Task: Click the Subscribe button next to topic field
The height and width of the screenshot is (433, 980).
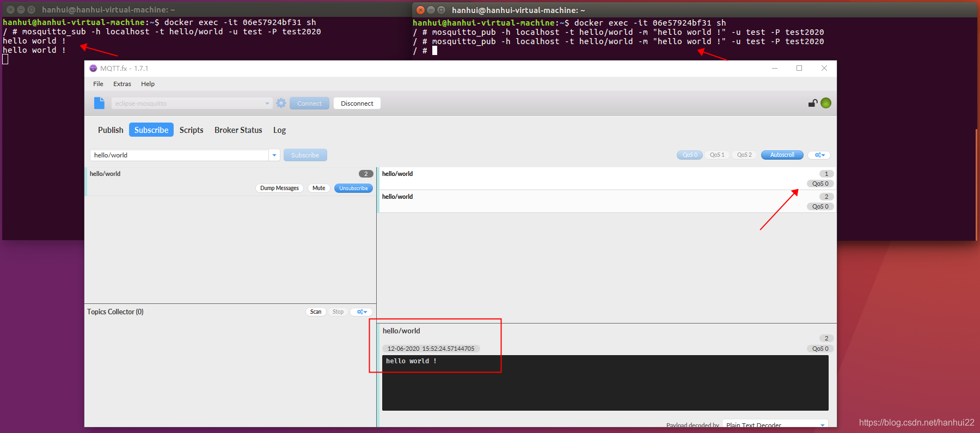Action: [x=305, y=155]
